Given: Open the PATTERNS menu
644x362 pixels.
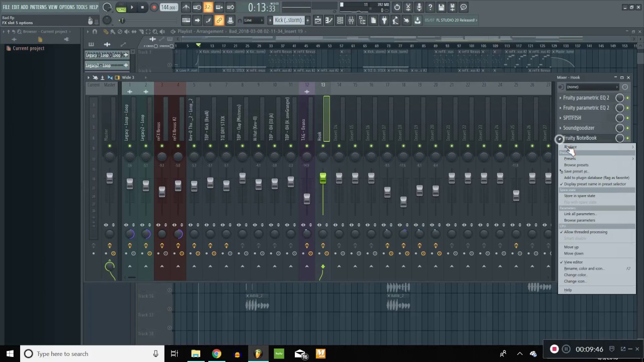Looking at the screenshot, I should [x=38, y=7].
